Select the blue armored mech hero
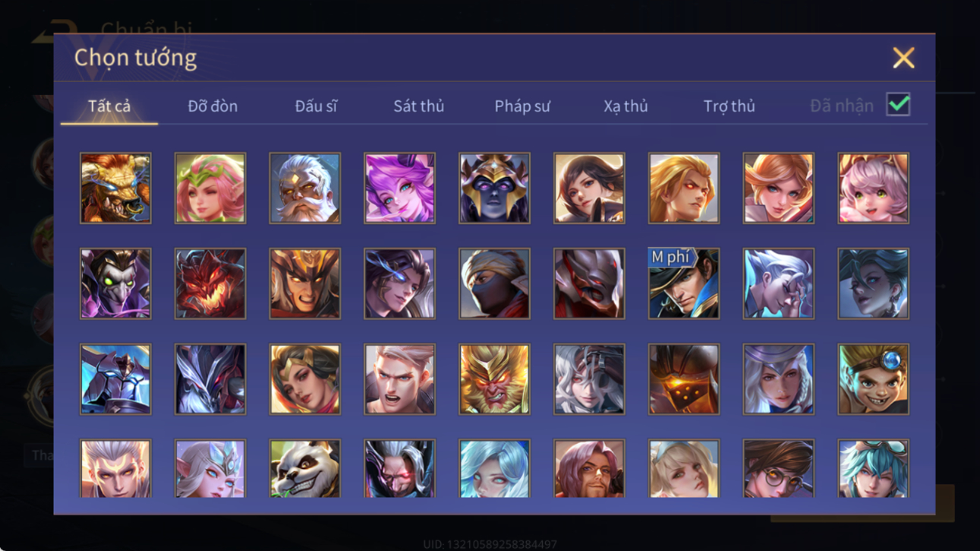 click(115, 379)
